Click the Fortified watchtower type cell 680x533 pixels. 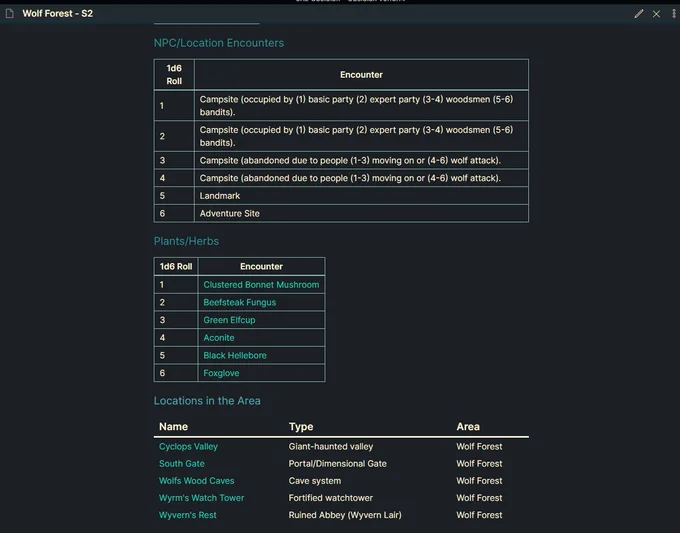tap(330, 498)
